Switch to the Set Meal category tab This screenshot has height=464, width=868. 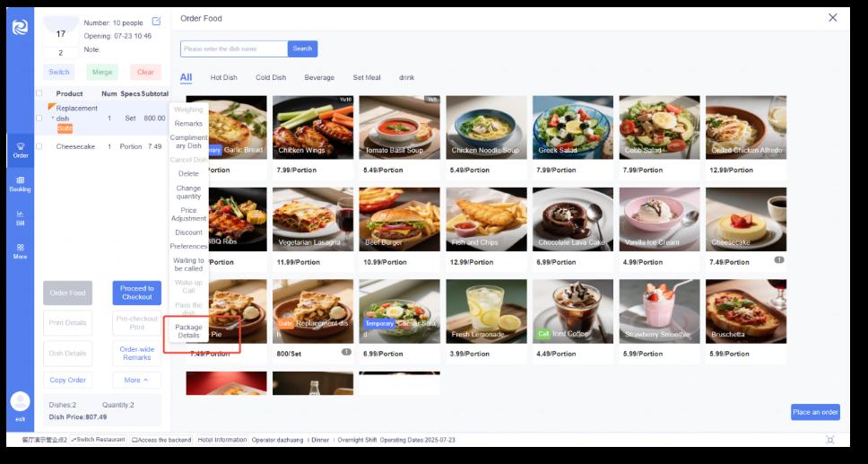coord(367,77)
